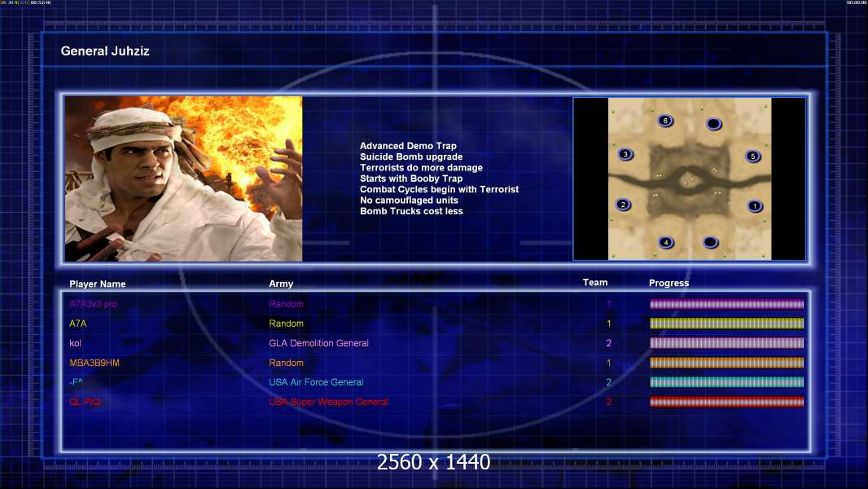Click 'USA Super Weapon General' army entry
Screen dimensions: 868x489
(328, 402)
